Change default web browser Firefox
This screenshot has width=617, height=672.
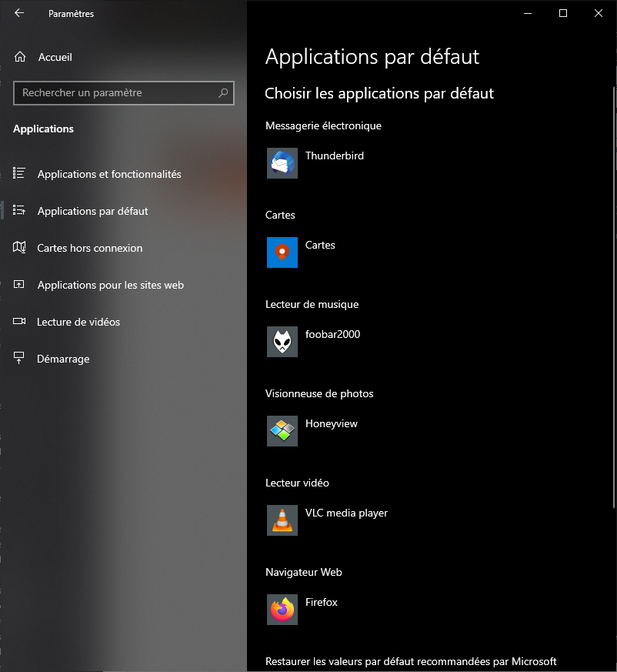coord(322,602)
